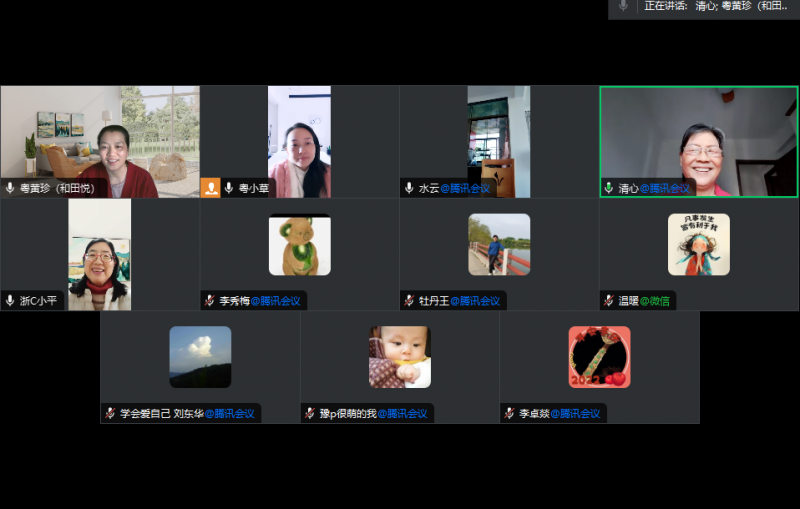Click the muted mic icon for 李秀梅
Image resolution: width=800 pixels, height=509 pixels.
(x=209, y=301)
